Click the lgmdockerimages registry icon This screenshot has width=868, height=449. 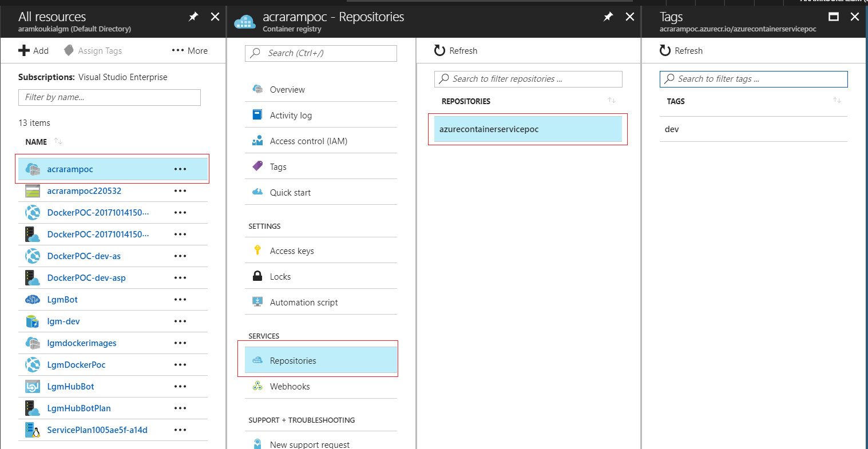[33, 343]
